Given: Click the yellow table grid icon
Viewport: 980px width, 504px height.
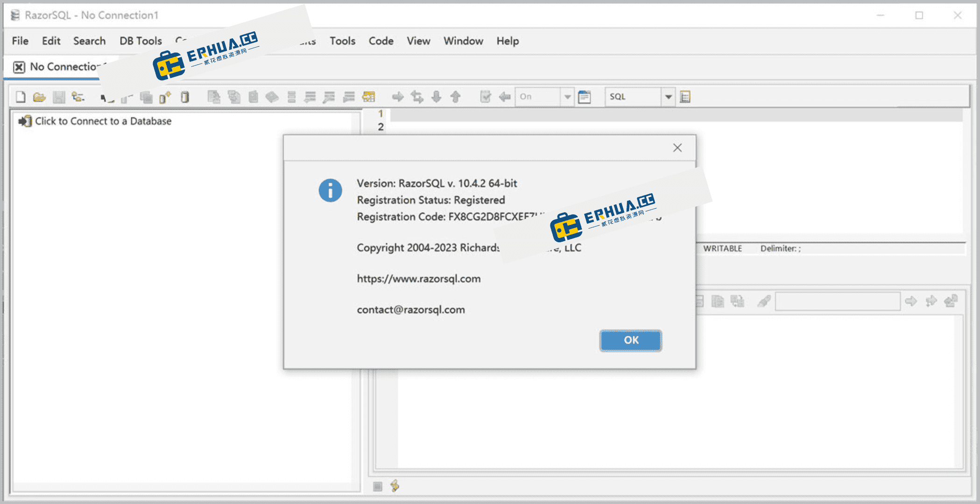Looking at the screenshot, I should [x=368, y=97].
